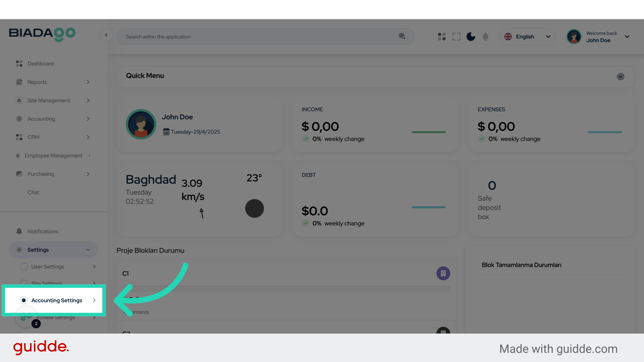Open the English language dropdown

527,37
